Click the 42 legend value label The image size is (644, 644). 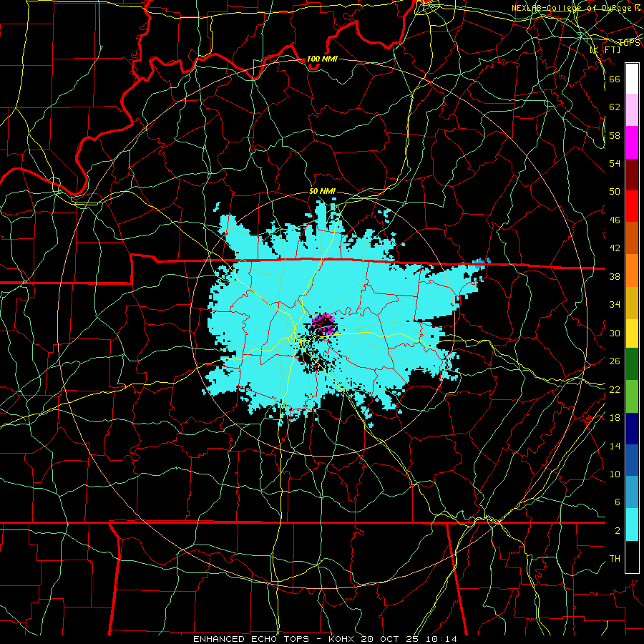(615, 248)
